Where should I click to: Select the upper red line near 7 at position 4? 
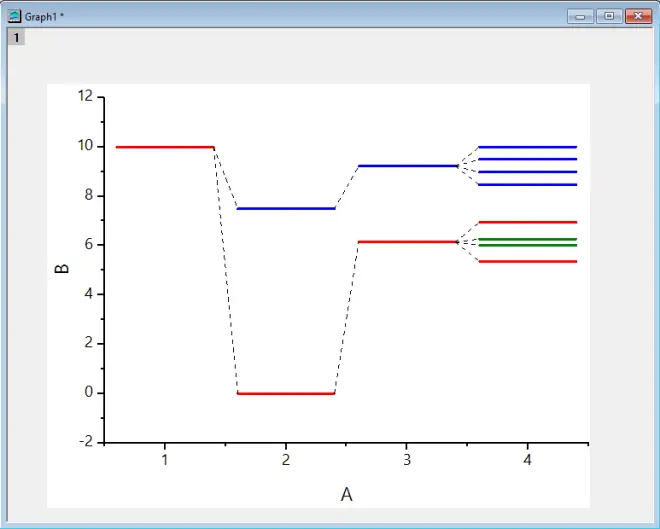point(528,222)
